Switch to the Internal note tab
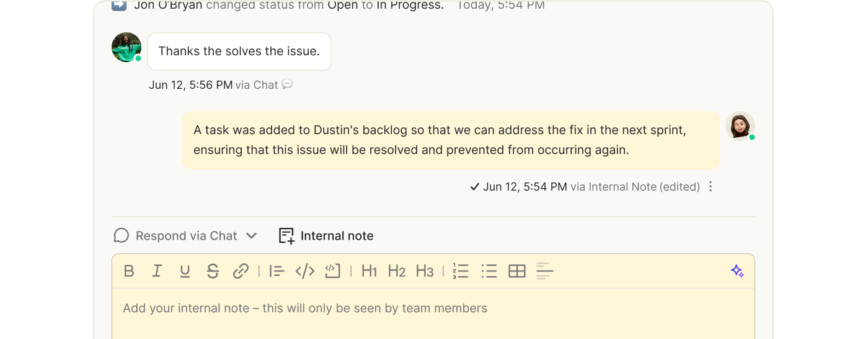 click(x=326, y=236)
